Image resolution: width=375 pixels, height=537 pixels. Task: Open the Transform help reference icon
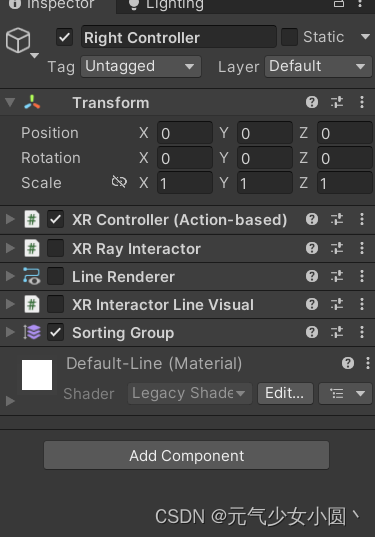312,102
